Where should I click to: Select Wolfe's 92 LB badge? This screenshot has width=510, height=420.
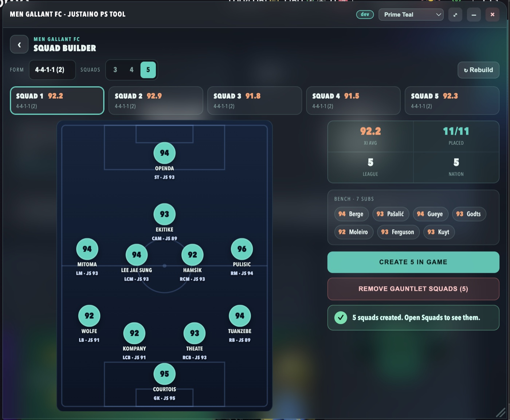tap(89, 316)
